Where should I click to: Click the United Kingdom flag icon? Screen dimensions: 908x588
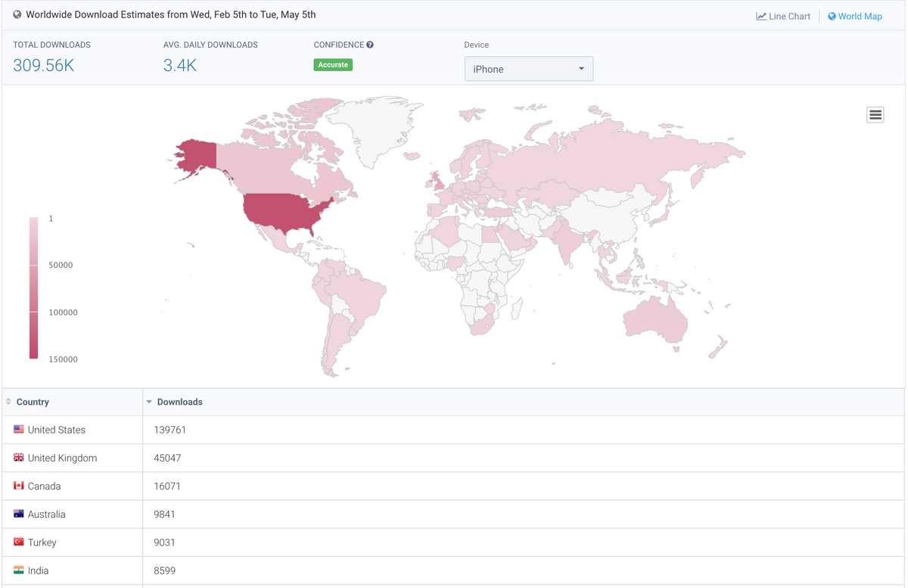click(x=19, y=457)
